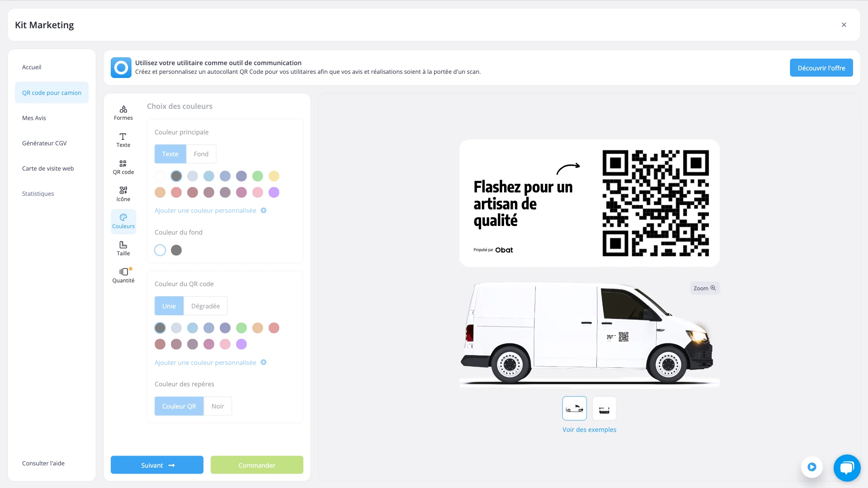The height and width of the screenshot is (488, 868).
Task: Pick green swatch in Couleur principale
Action: (258, 176)
